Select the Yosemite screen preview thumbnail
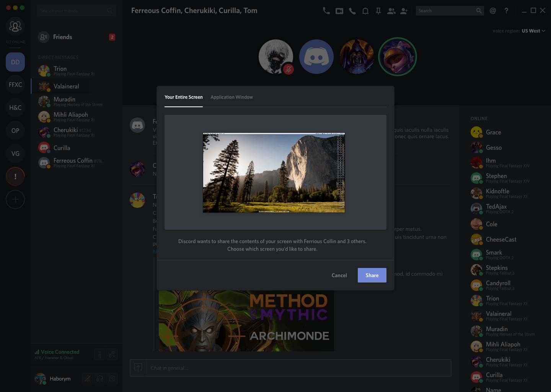 [274, 173]
